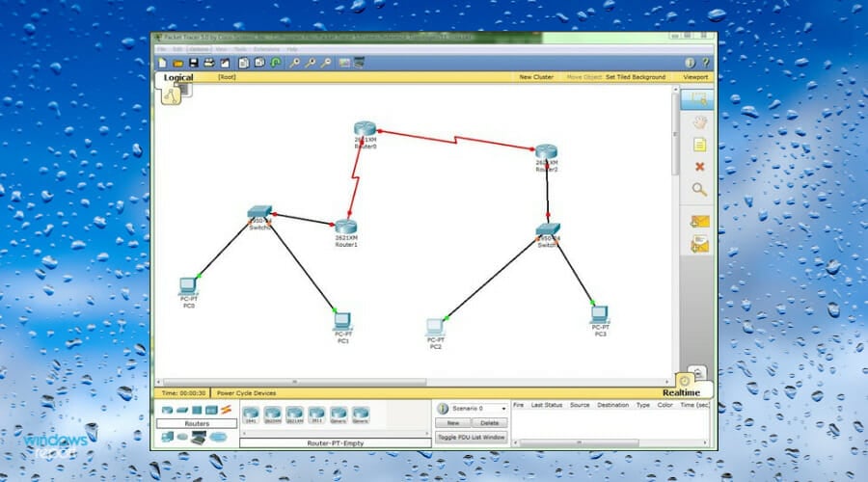Screen dimensions: 868x482
Task: Open the custom devices dialog icon
Action: point(360,63)
